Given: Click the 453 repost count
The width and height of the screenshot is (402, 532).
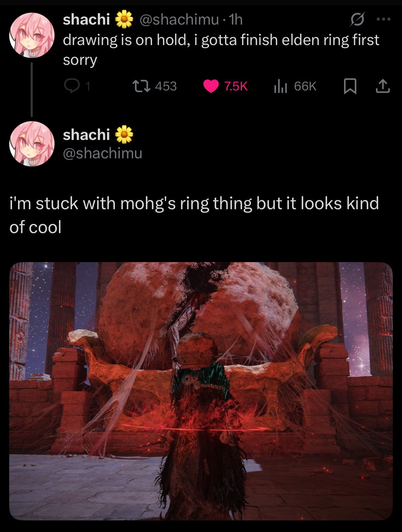Looking at the screenshot, I should coord(166,86).
